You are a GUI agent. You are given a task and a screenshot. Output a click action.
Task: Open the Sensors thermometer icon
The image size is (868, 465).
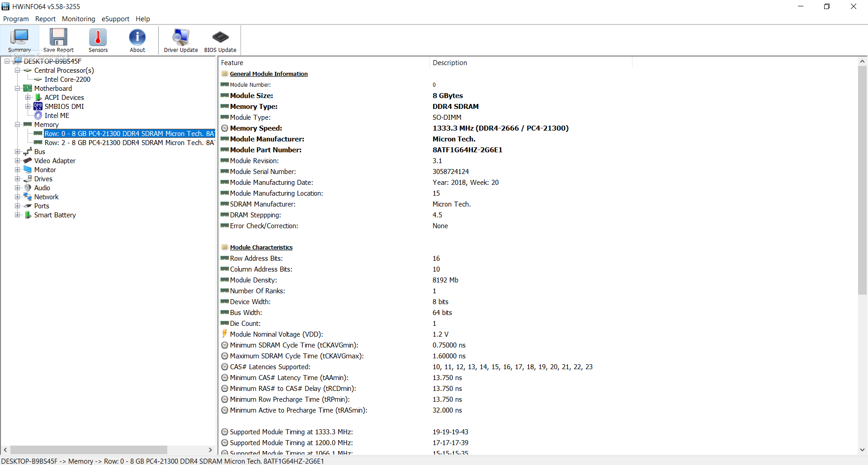tap(98, 40)
